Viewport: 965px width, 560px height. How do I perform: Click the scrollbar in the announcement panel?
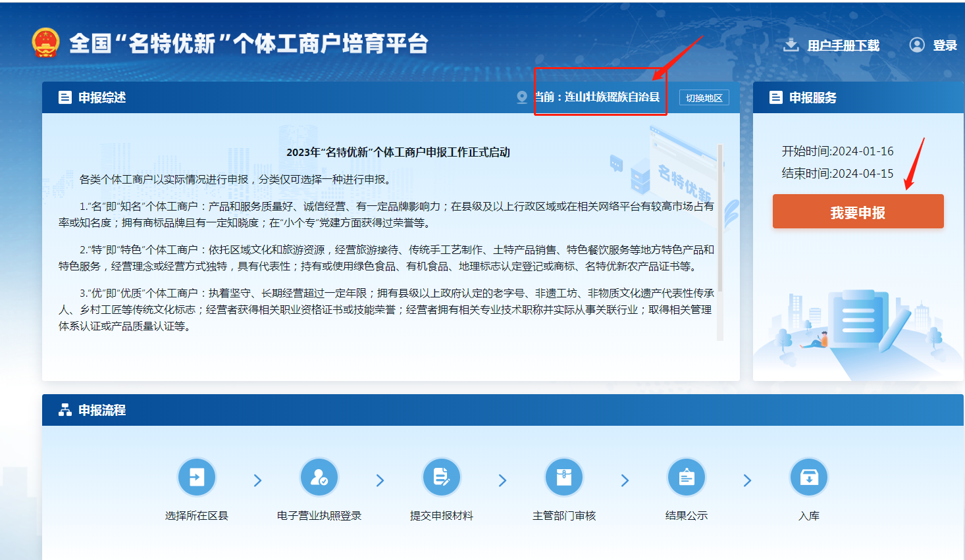click(x=720, y=217)
